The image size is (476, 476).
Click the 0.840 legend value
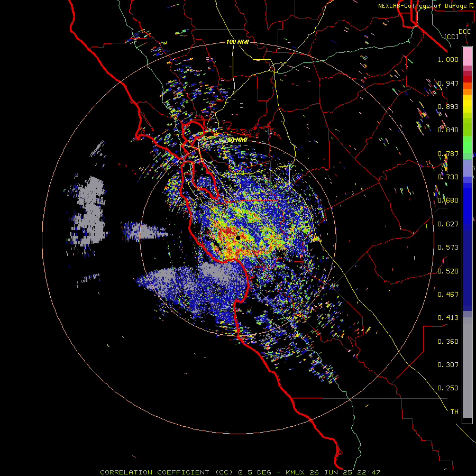[448, 130]
